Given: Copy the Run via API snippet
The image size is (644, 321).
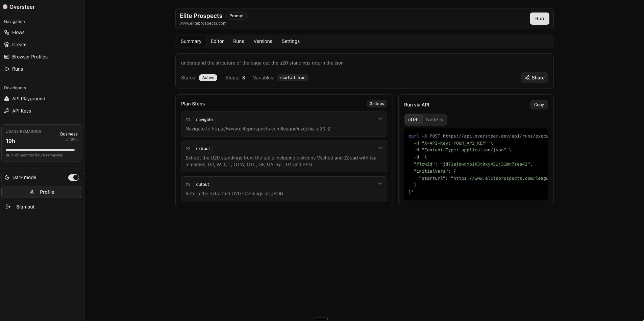Looking at the screenshot, I should [539, 105].
